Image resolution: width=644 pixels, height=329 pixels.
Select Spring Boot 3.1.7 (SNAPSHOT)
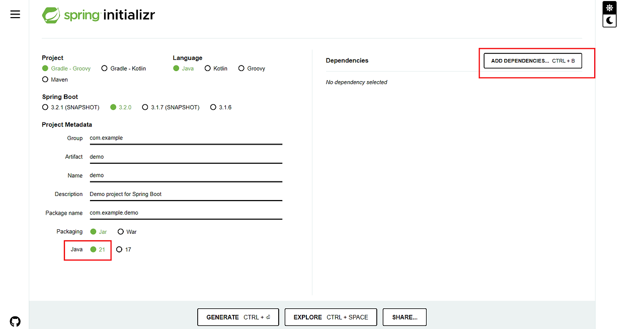[x=171, y=107]
